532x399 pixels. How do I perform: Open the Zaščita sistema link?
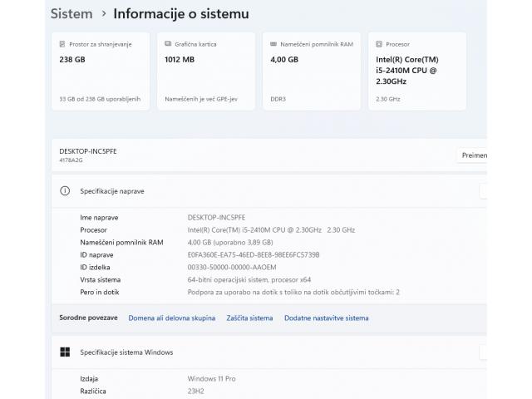click(249, 318)
